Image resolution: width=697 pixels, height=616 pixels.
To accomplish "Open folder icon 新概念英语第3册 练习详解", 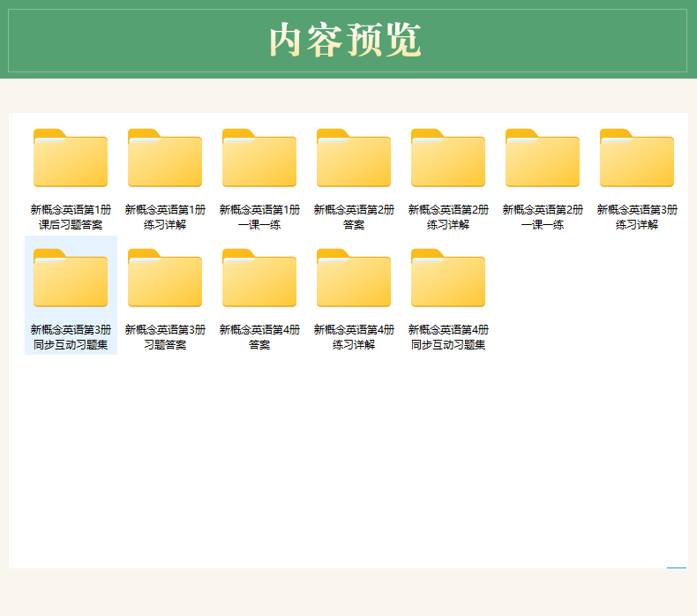I will click(637, 158).
